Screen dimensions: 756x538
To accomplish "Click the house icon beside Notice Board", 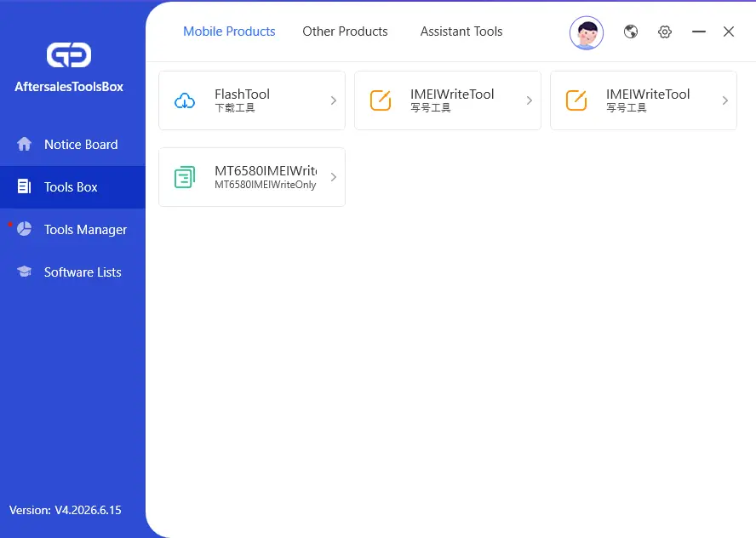I will click(x=24, y=144).
